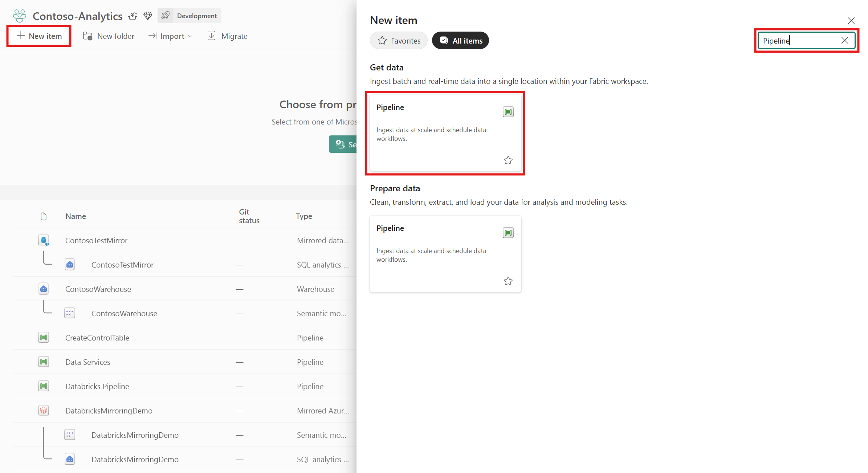Switch to the Favorites filter
Image resolution: width=868 pixels, height=473 pixels.
pyautogui.click(x=399, y=41)
